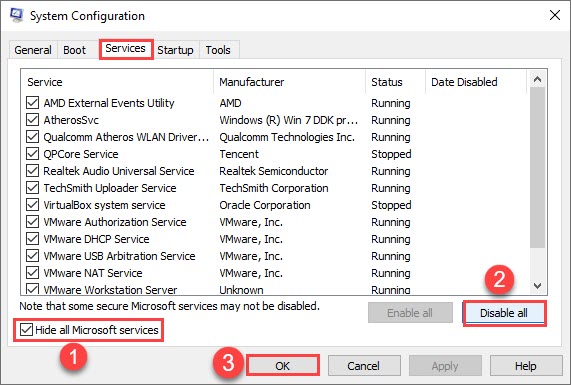This screenshot has height=385, width=571.
Task: Uncheck TechSmith Uploader Service checkbox
Action: (x=32, y=188)
